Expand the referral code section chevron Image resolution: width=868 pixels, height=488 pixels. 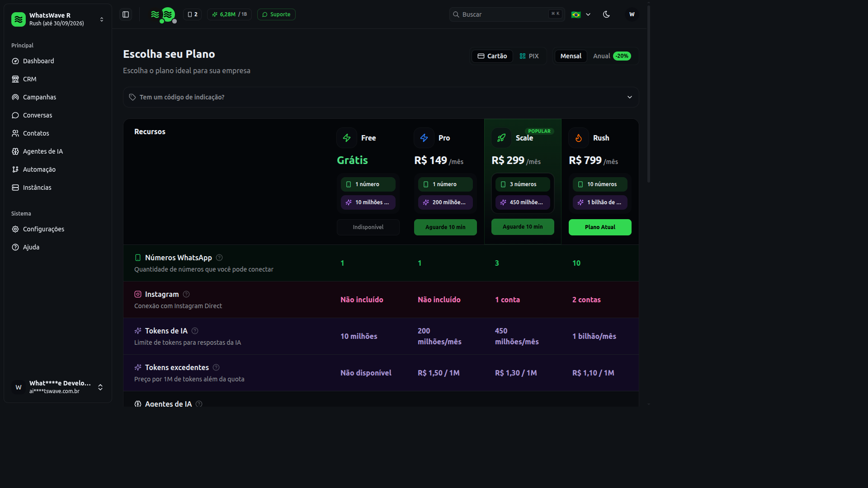coord(630,97)
